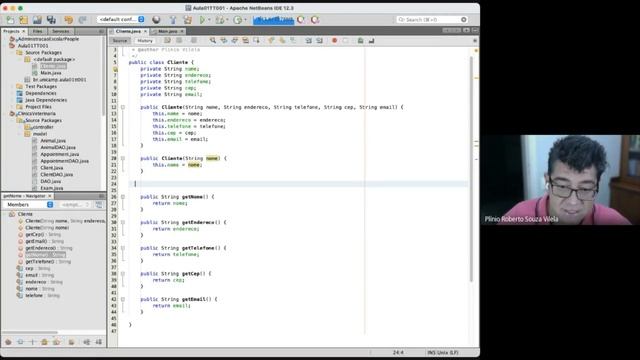Expand the Java Dependencies node
This screenshot has width=640, height=360.
pos(13,100)
